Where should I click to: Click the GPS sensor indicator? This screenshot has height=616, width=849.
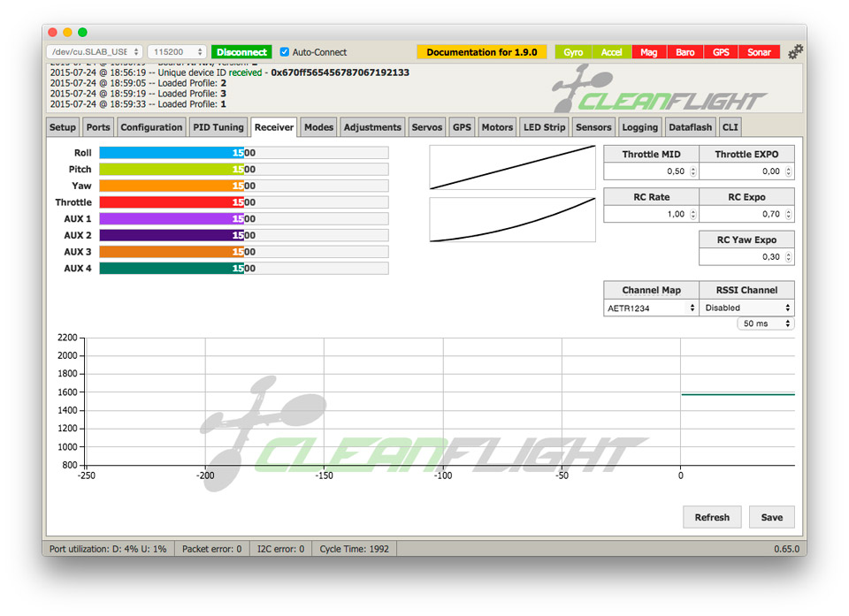pos(721,52)
